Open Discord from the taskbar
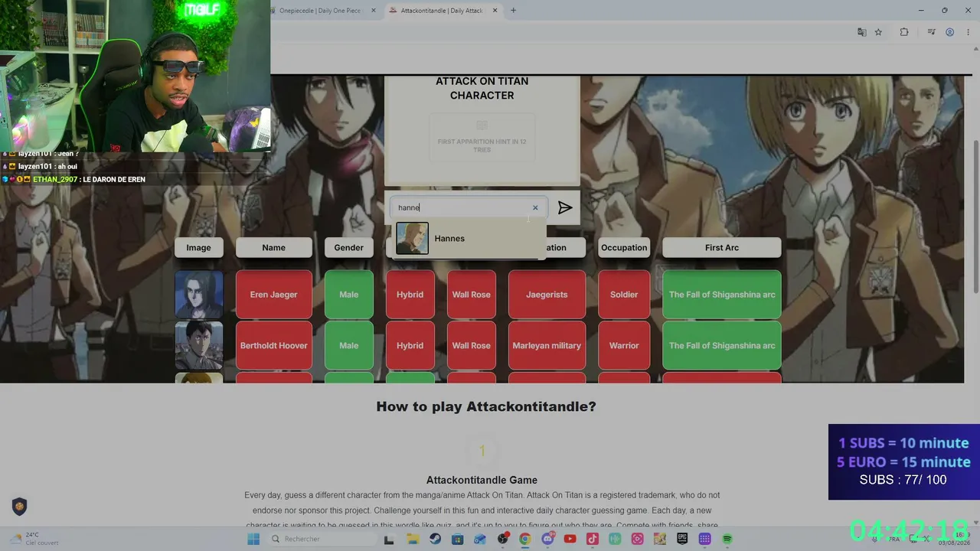Viewport: 980px width, 551px height. click(x=548, y=540)
